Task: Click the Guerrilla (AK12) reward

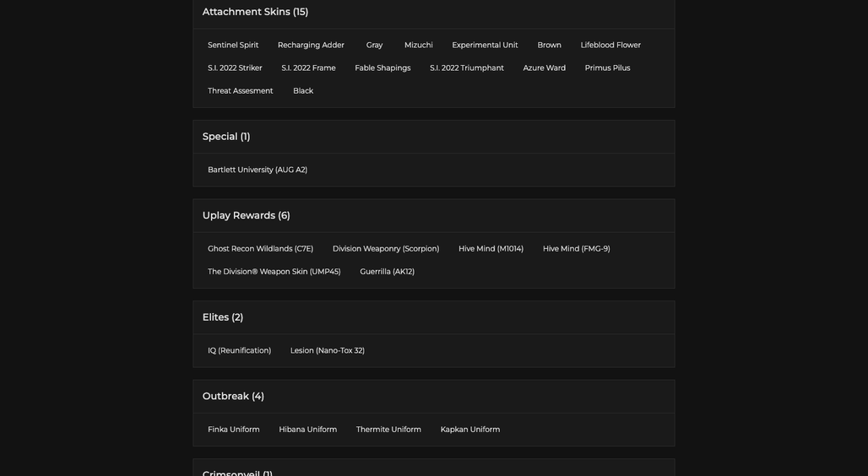Action: [387, 272]
